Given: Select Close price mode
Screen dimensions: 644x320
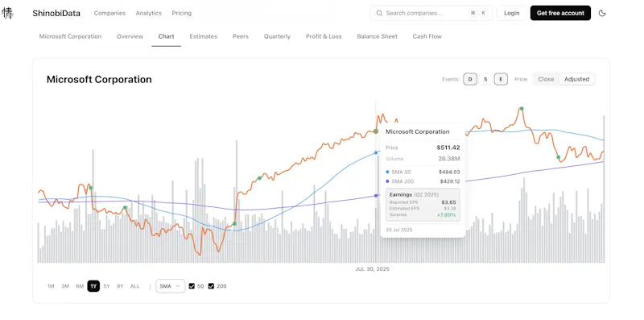Looking at the screenshot, I should pos(546,79).
